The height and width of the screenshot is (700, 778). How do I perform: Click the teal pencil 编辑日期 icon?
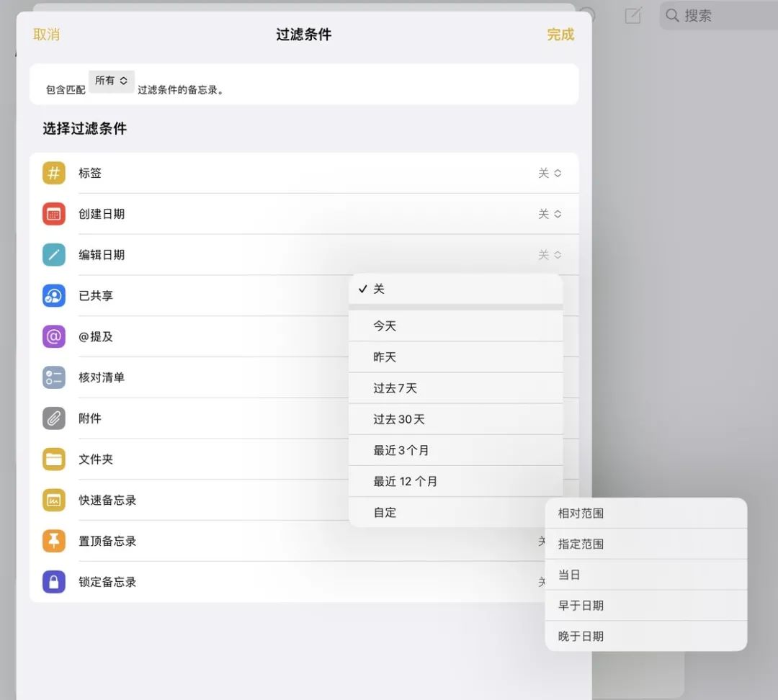pos(53,254)
